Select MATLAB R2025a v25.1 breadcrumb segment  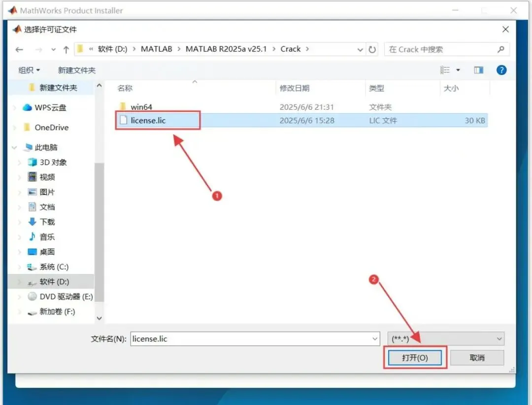226,49
